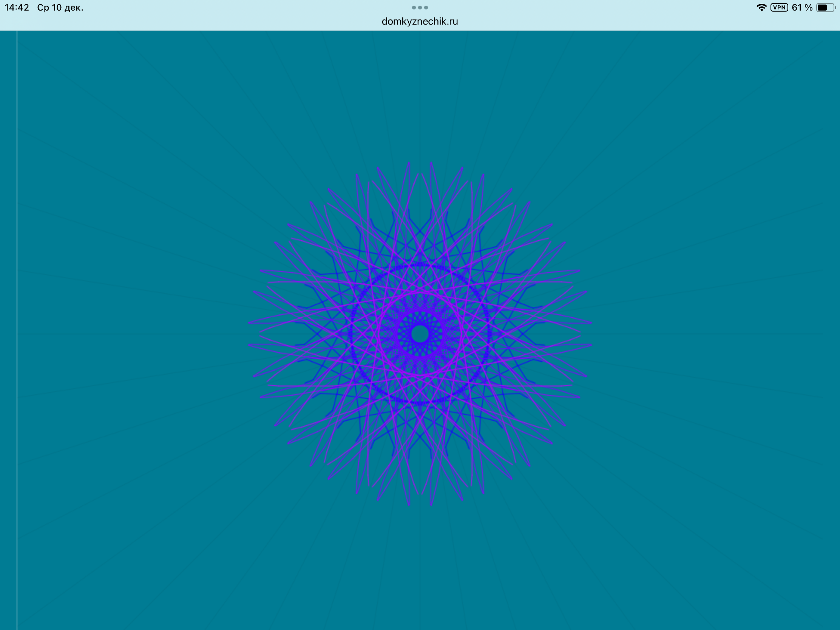840x630 pixels.
Task: Tap the Wi-Fi status icon
Action: tap(761, 8)
